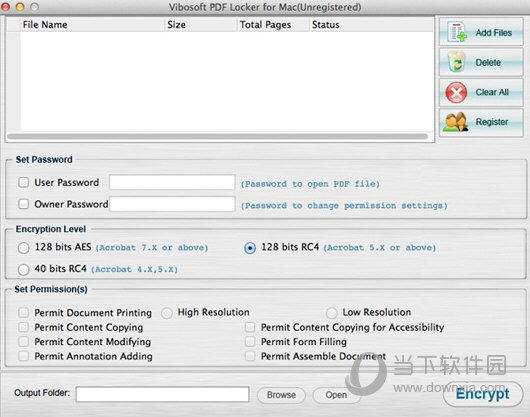Click inside the Owner Password field
The height and width of the screenshot is (417, 530).
[x=172, y=204]
